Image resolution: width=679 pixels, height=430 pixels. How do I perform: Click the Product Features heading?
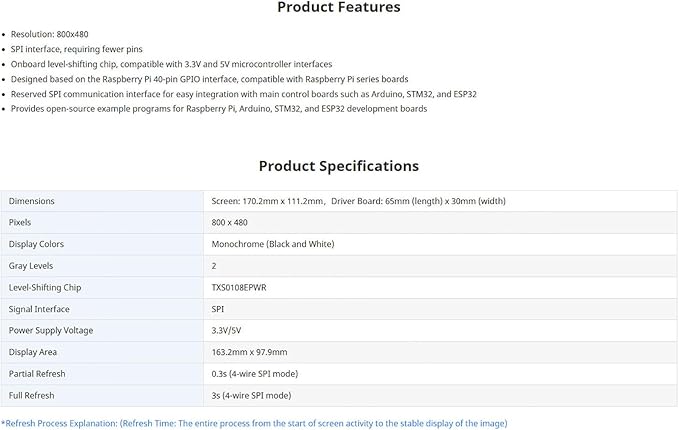(x=339, y=7)
